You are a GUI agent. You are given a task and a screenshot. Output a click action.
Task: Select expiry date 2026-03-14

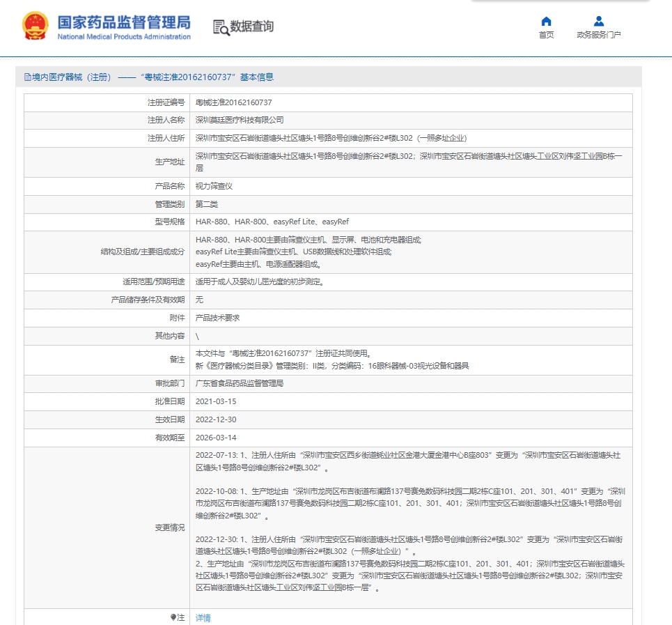216,438
